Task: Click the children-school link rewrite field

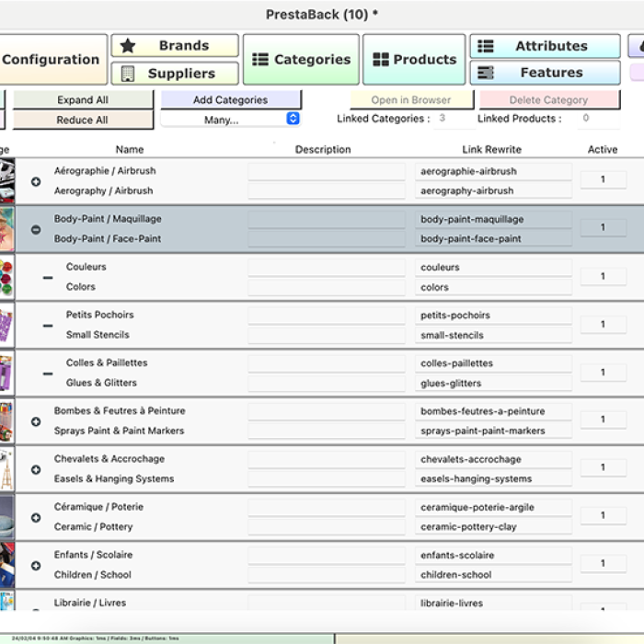Action: click(493, 575)
